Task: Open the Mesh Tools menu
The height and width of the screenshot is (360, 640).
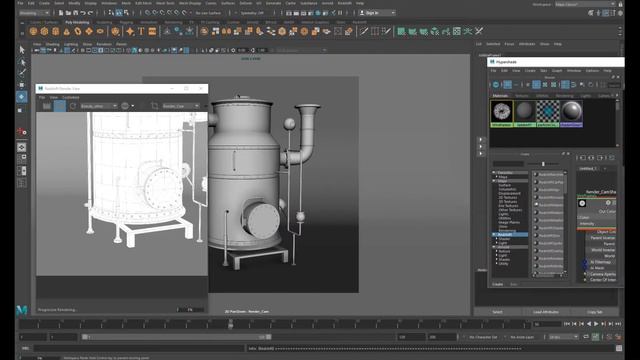Action: [x=164, y=3]
